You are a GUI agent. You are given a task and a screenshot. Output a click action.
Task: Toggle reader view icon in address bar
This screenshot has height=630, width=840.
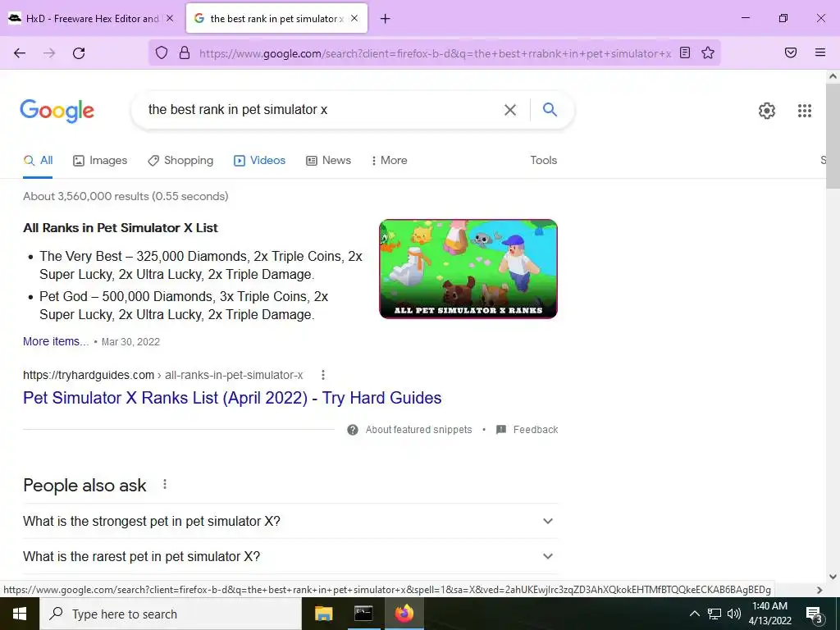pos(685,52)
